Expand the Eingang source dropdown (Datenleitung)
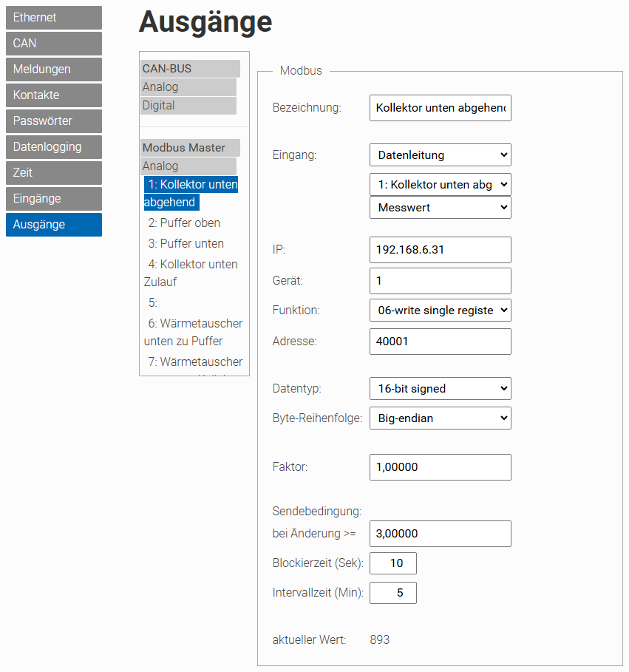The width and height of the screenshot is (629, 672). (440, 155)
